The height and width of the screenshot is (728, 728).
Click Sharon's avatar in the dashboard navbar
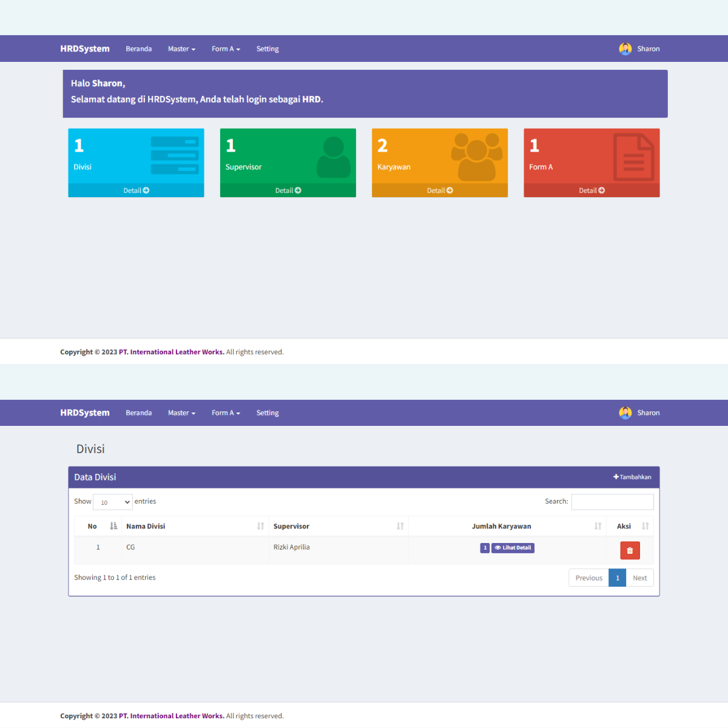(x=625, y=49)
